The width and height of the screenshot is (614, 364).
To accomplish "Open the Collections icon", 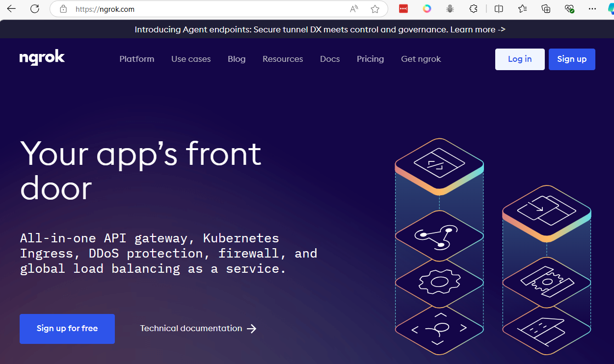I will [x=546, y=9].
